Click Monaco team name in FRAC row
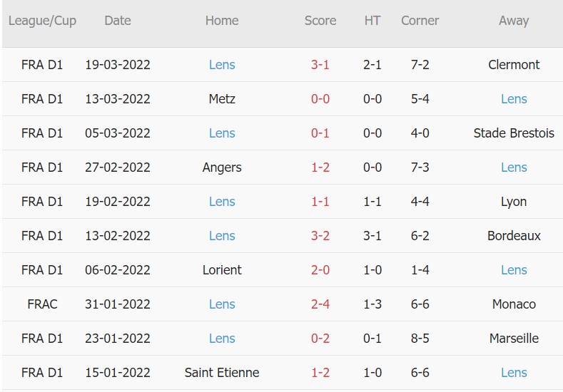Viewport: 563px width, 392px height. click(513, 304)
